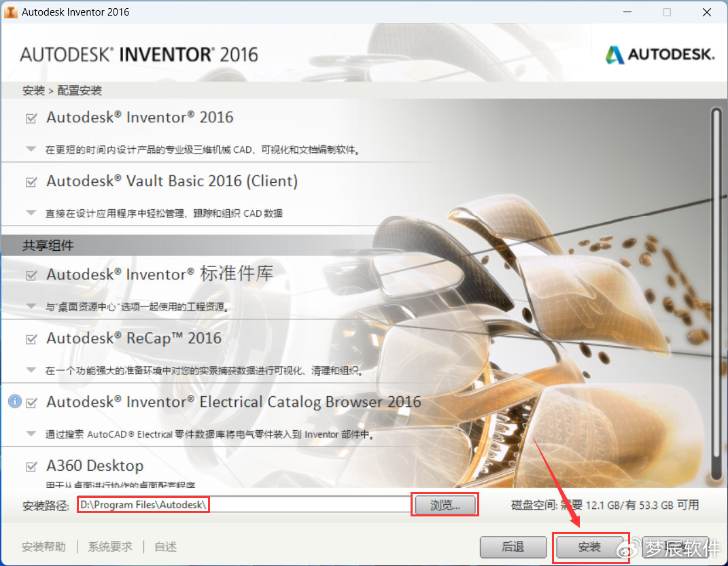Click the 安装路径 input field

tap(244, 505)
